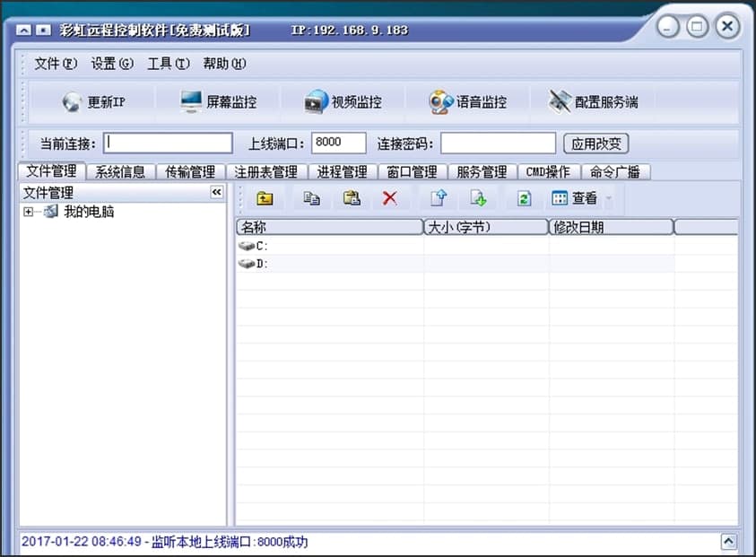
Task: Click the copy files icon
Action: coord(311,198)
